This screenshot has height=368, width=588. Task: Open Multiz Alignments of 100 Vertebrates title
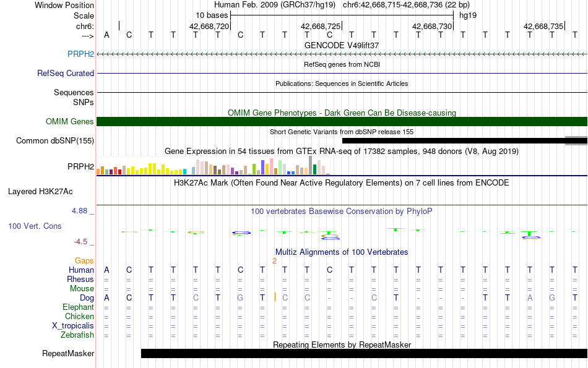pyautogui.click(x=342, y=252)
